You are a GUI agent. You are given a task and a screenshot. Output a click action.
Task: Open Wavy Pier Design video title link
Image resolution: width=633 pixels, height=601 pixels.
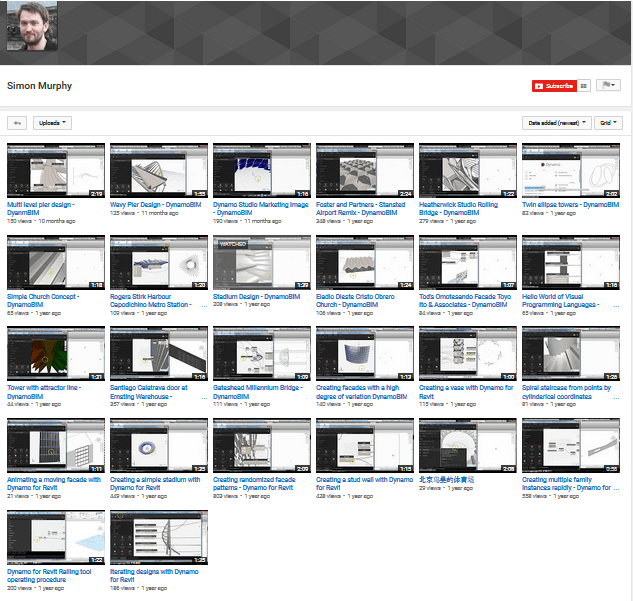point(156,205)
